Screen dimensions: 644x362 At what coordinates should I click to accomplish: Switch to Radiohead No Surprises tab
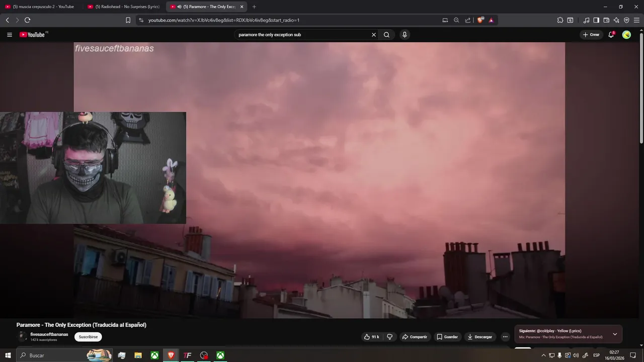pos(124,7)
